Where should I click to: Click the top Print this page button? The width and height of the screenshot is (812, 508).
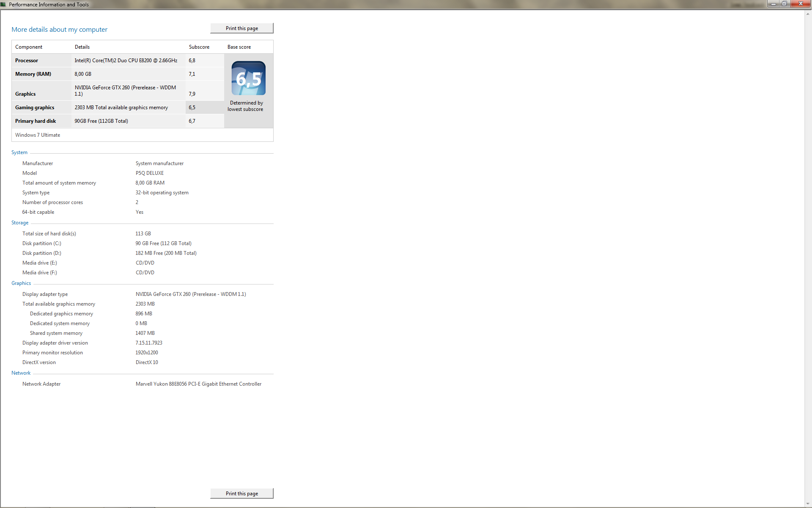pos(241,28)
